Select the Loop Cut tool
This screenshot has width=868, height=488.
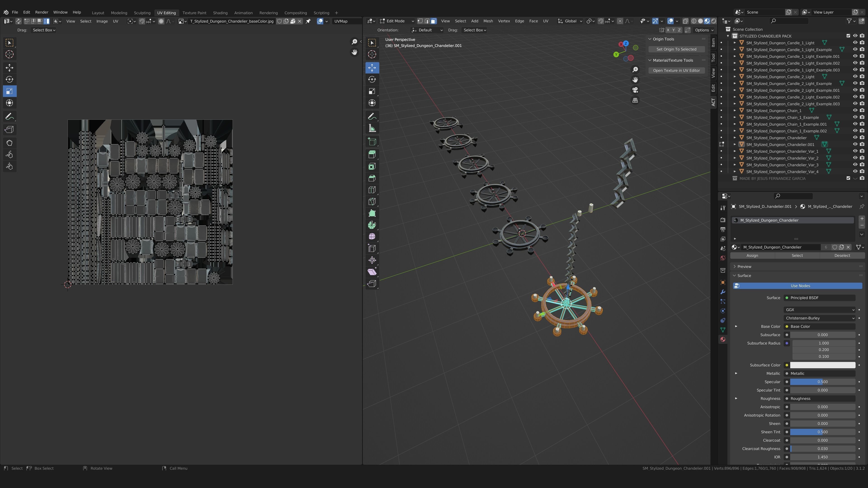(372, 190)
